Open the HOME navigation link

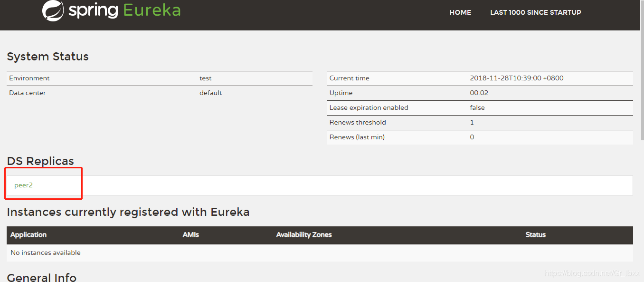(x=460, y=12)
